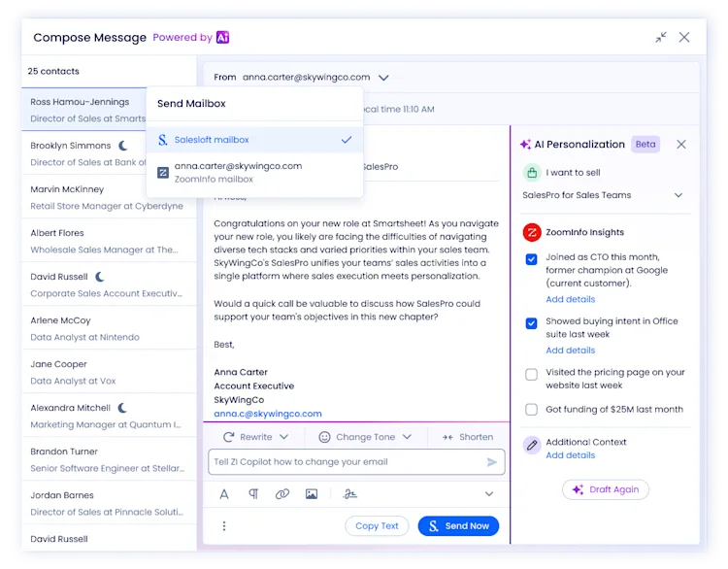Select contact David Russell, Corporate Sales Account Executive

point(109,284)
